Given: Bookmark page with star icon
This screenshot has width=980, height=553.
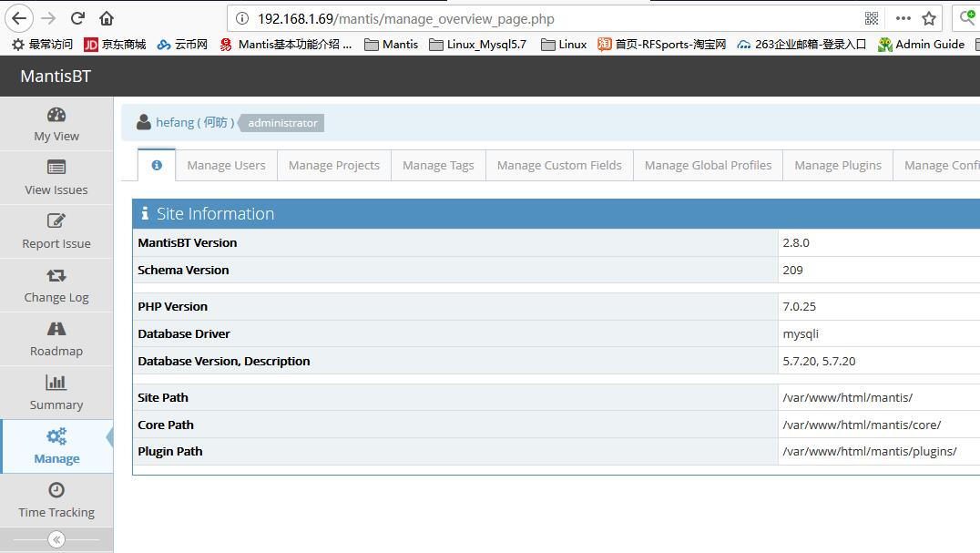Looking at the screenshot, I should coord(929,18).
